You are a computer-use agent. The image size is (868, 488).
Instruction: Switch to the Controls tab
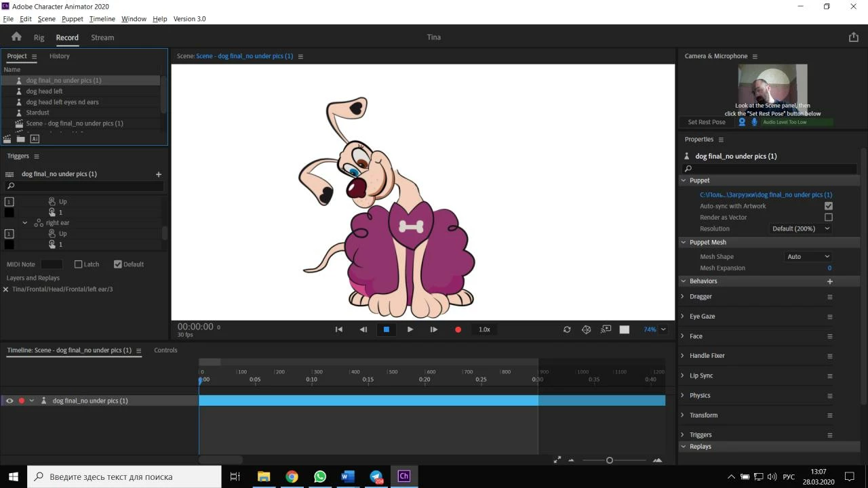[165, 350]
